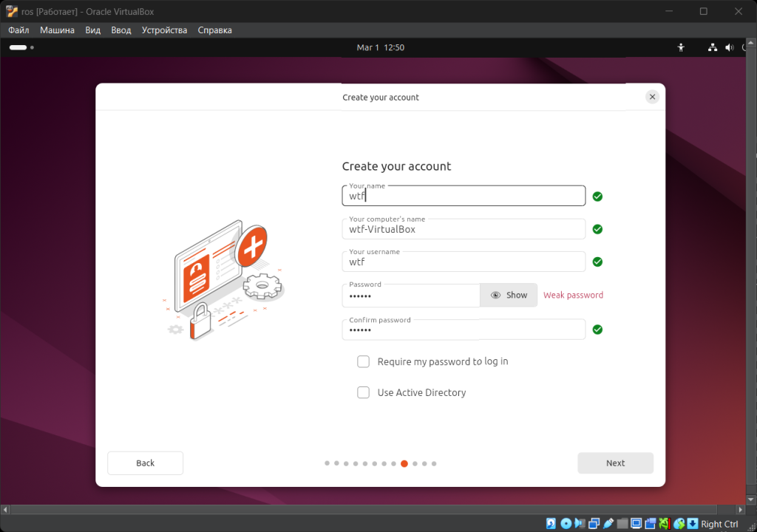Click the horizontal scrollbar left arrow
Image resolution: width=757 pixels, height=532 pixels.
coord(5,509)
